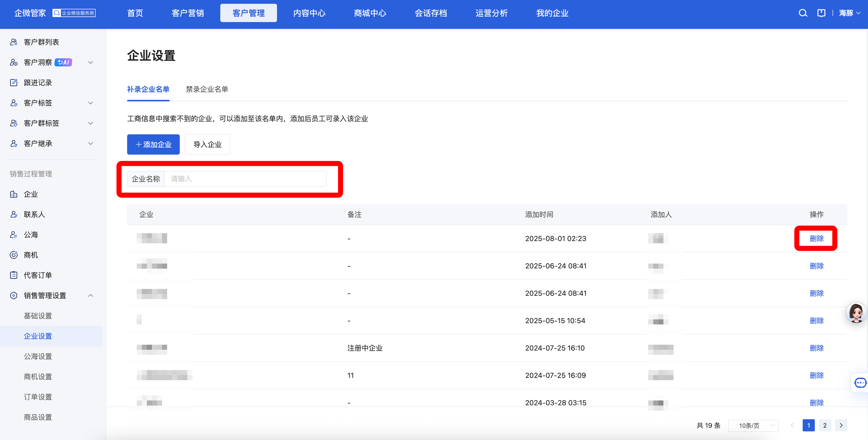Delete the row added 2025-08-01 02:23
This screenshot has width=868, height=440.
click(816, 238)
